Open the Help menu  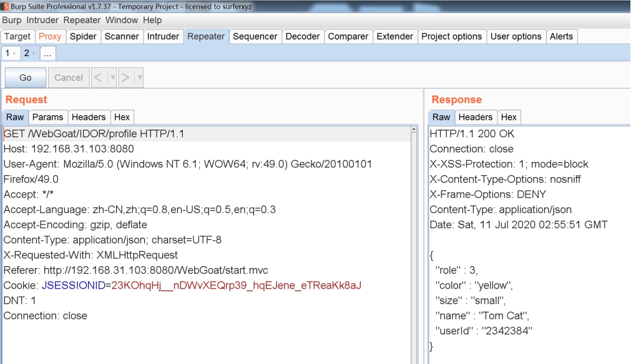(152, 20)
